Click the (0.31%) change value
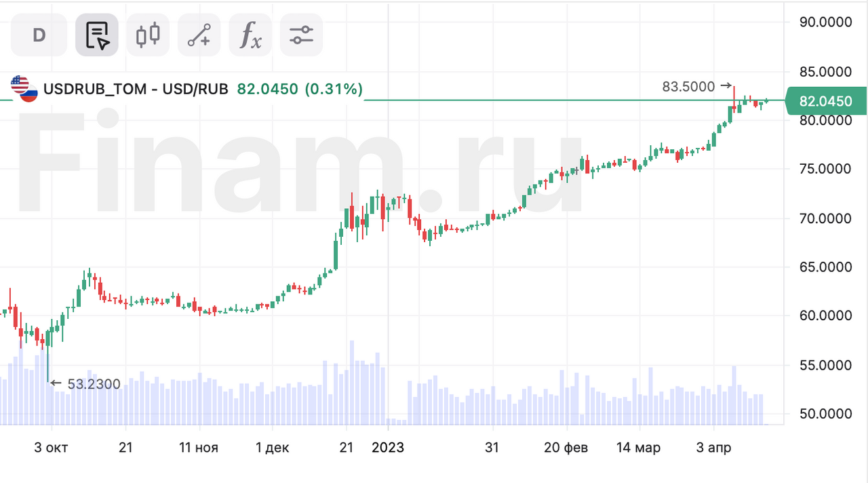Screen dimensions: 868x483 pyautogui.click(x=333, y=89)
